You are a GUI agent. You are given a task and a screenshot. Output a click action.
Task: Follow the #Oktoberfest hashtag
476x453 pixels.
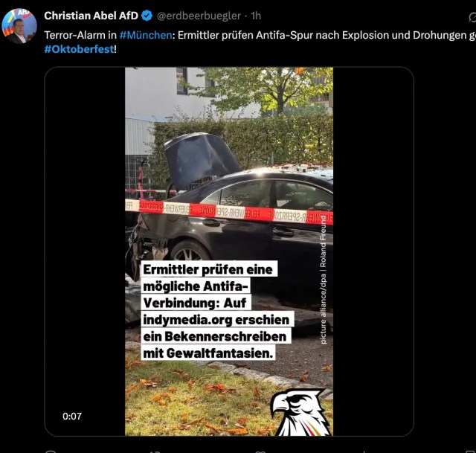[x=80, y=49]
